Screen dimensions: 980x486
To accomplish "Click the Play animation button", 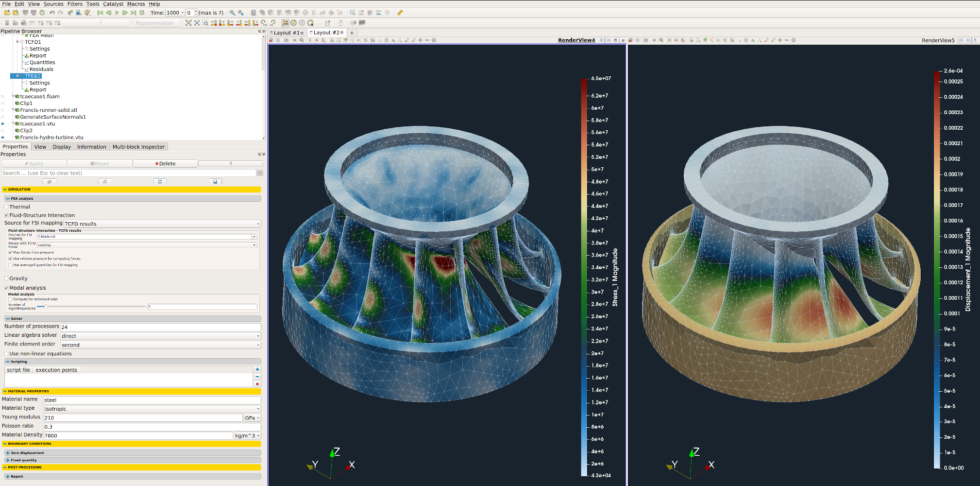I will [117, 13].
